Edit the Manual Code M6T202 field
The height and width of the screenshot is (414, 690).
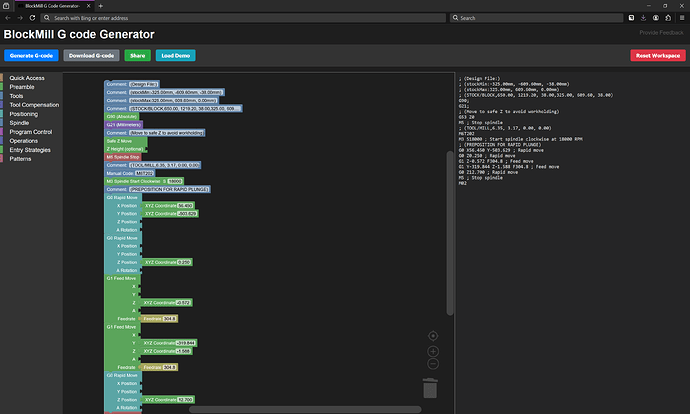(x=144, y=173)
